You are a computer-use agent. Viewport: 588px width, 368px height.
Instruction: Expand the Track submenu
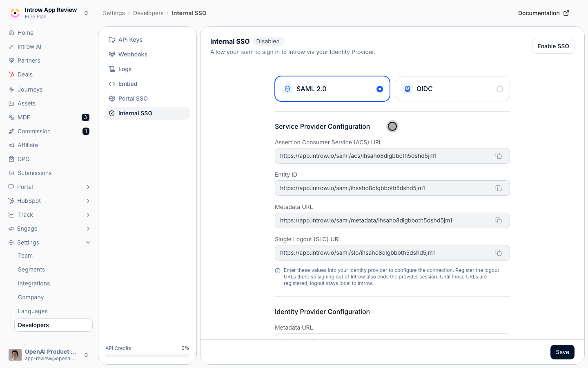click(x=88, y=215)
